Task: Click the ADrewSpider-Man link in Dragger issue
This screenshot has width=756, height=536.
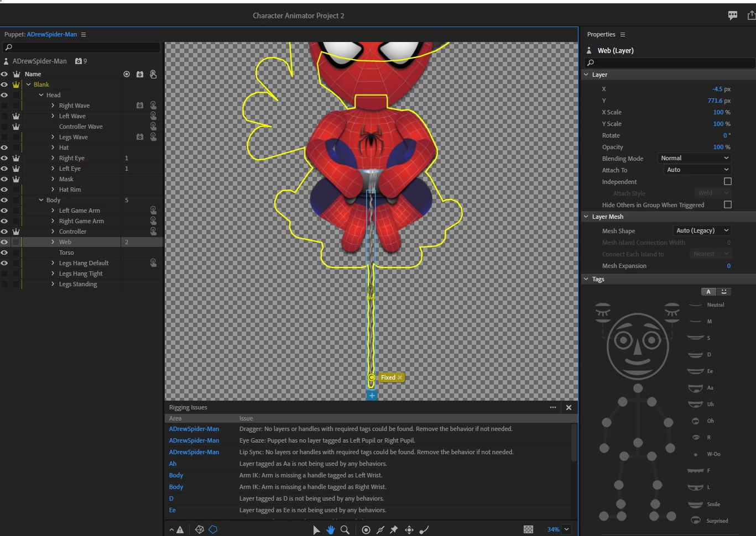Action: (194, 429)
